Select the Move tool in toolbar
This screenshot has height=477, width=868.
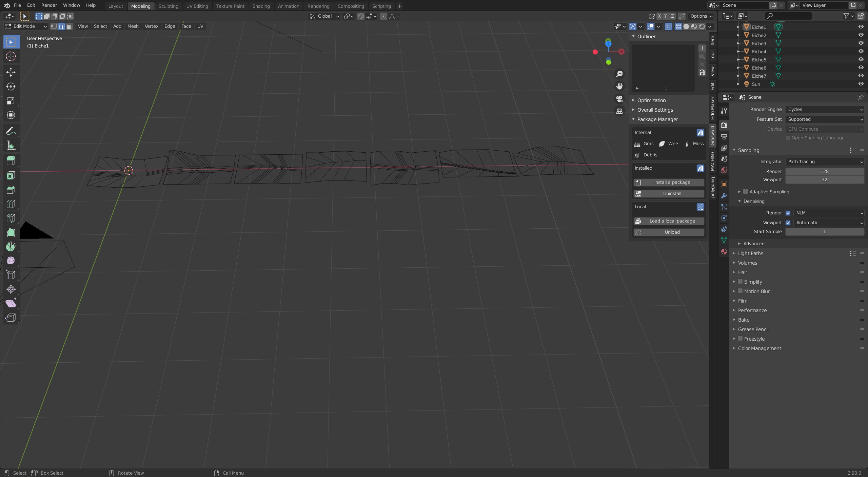pyautogui.click(x=11, y=72)
